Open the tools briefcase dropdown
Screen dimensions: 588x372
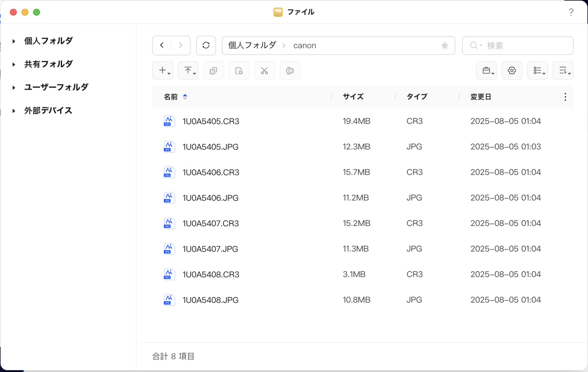[486, 71]
